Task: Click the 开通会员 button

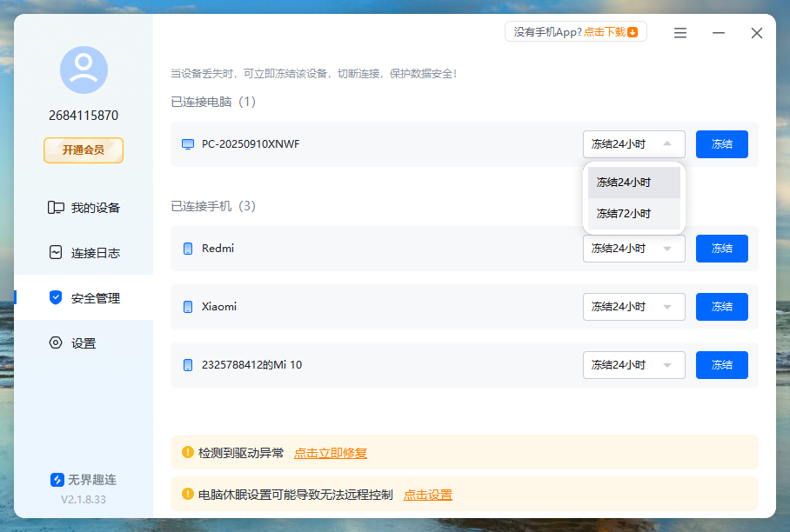Action: pyautogui.click(x=83, y=150)
